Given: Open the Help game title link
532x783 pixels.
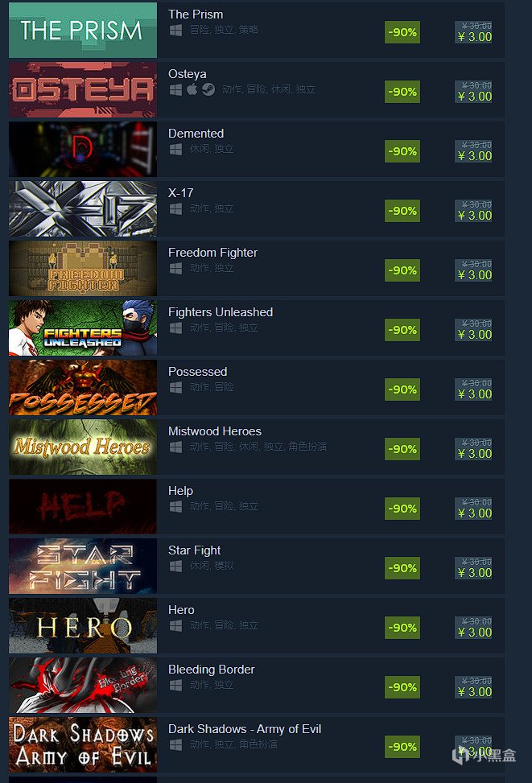Looking at the screenshot, I should point(180,491).
